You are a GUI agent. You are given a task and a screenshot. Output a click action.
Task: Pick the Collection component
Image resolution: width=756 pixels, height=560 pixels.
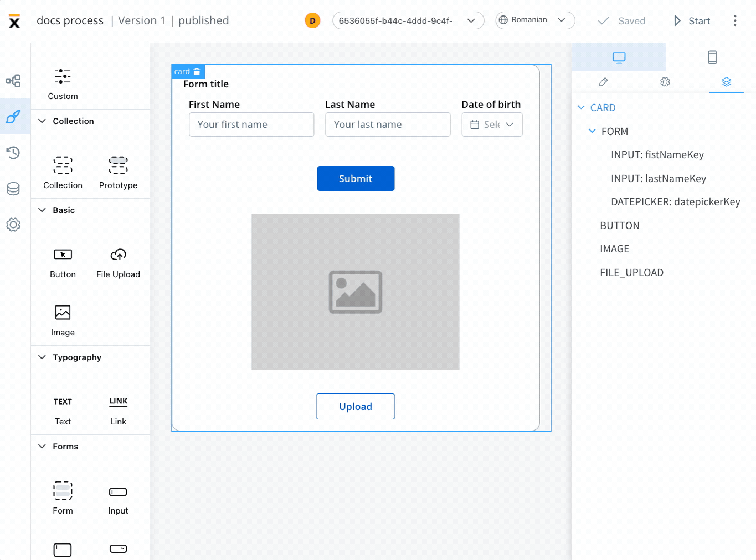63,173
